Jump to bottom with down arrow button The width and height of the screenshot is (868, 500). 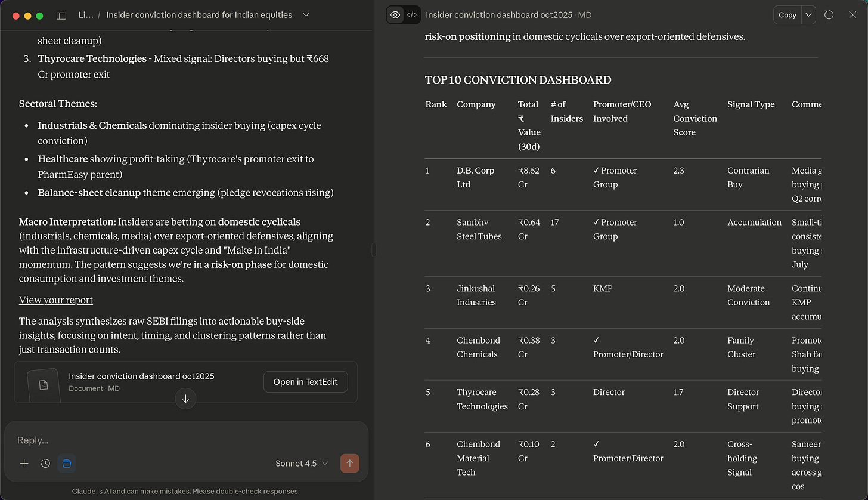coord(185,399)
